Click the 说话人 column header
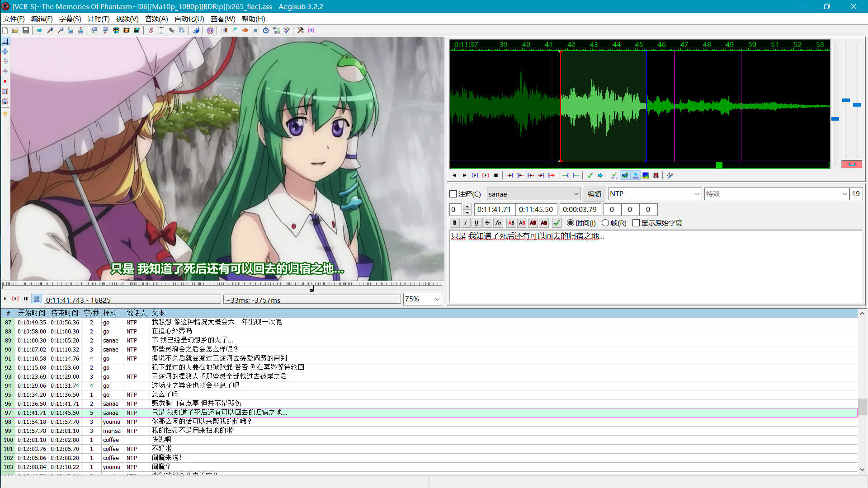This screenshot has width=868, height=488. pyautogui.click(x=137, y=313)
